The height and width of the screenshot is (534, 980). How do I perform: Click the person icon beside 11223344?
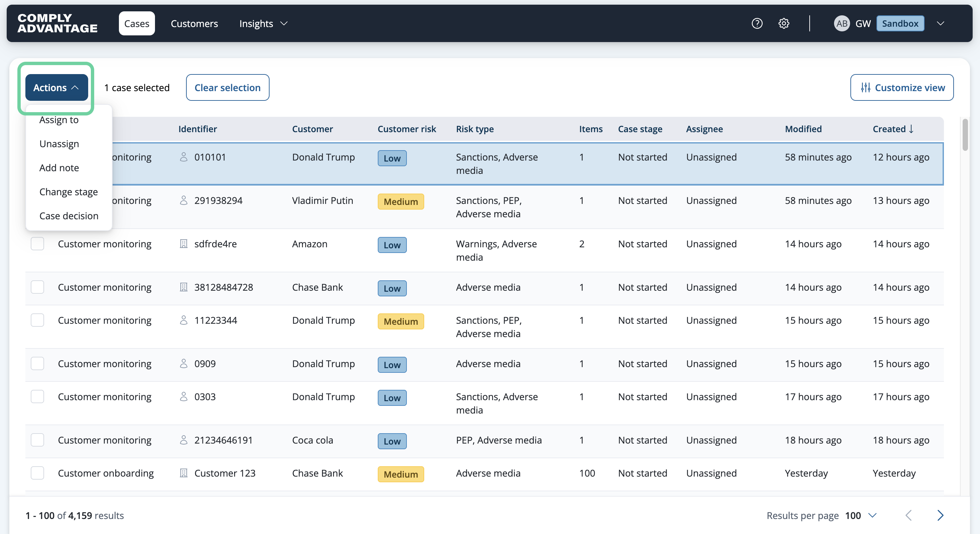coord(183,320)
